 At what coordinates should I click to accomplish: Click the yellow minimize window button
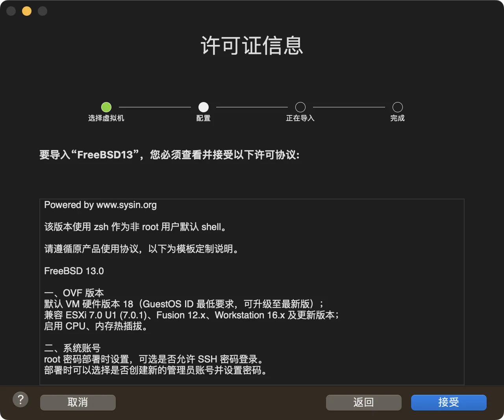(x=26, y=11)
